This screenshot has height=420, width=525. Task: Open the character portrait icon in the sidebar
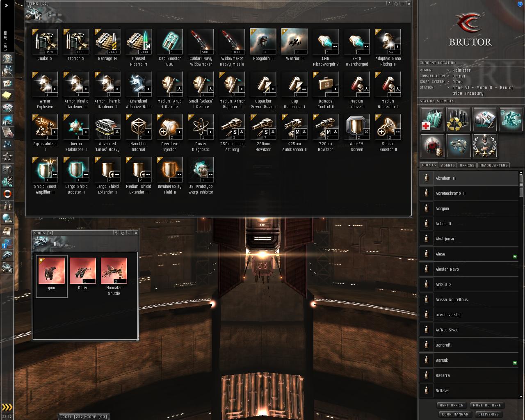coord(7,59)
